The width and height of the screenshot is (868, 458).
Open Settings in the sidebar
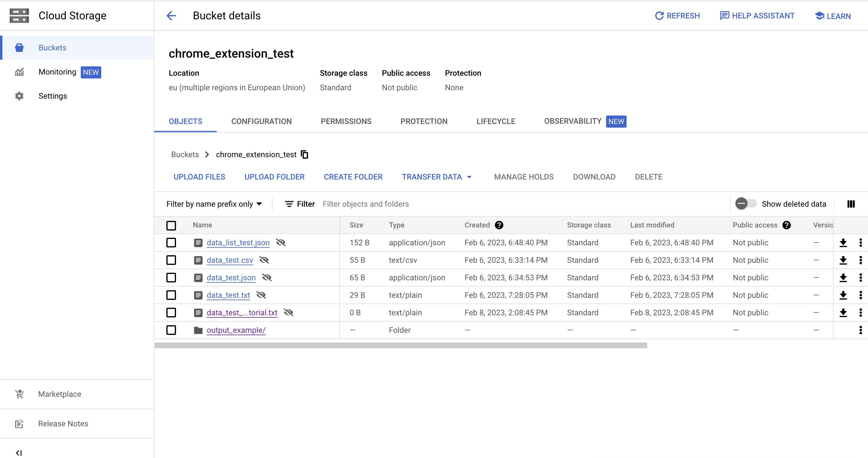(x=77, y=96)
